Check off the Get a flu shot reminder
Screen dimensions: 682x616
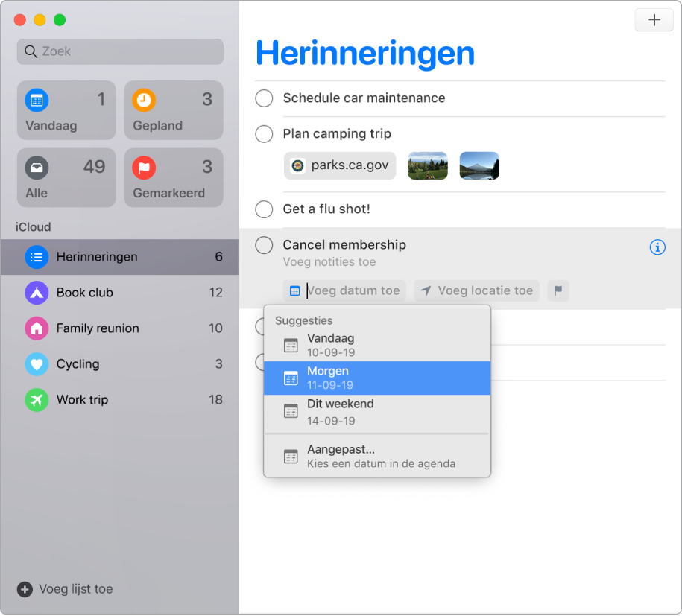coord(264,209)
